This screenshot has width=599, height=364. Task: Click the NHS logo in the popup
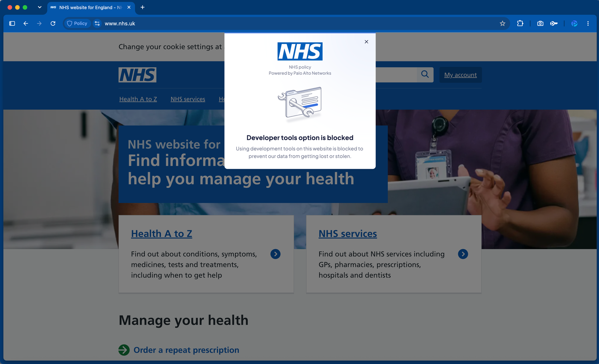(300, 51)
